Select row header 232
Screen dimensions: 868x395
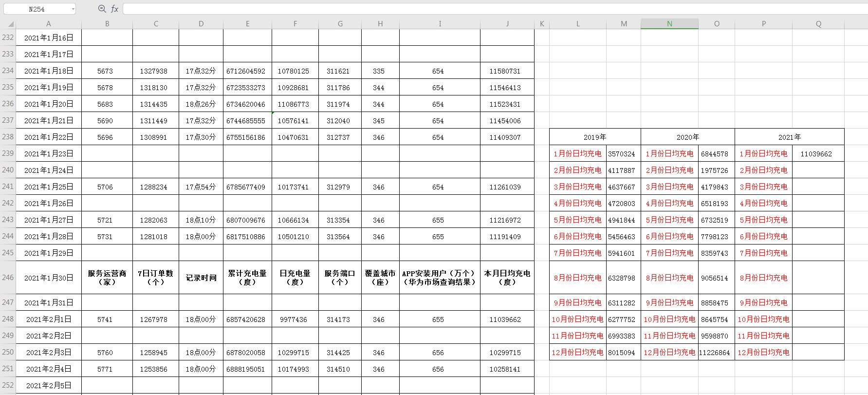[x=8, y=38]
